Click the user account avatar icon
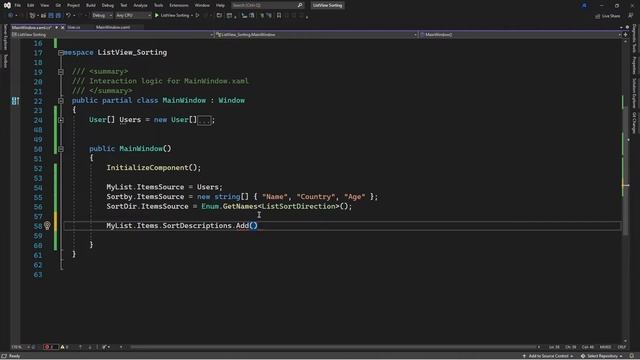The height and width of the screenshot is (360, 640). coord(584,5)
